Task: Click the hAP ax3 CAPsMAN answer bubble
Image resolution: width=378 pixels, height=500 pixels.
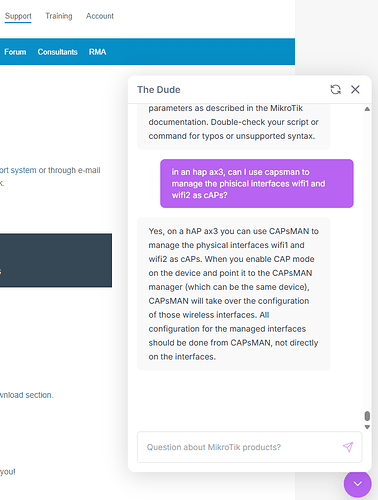Action: (233, 294)
